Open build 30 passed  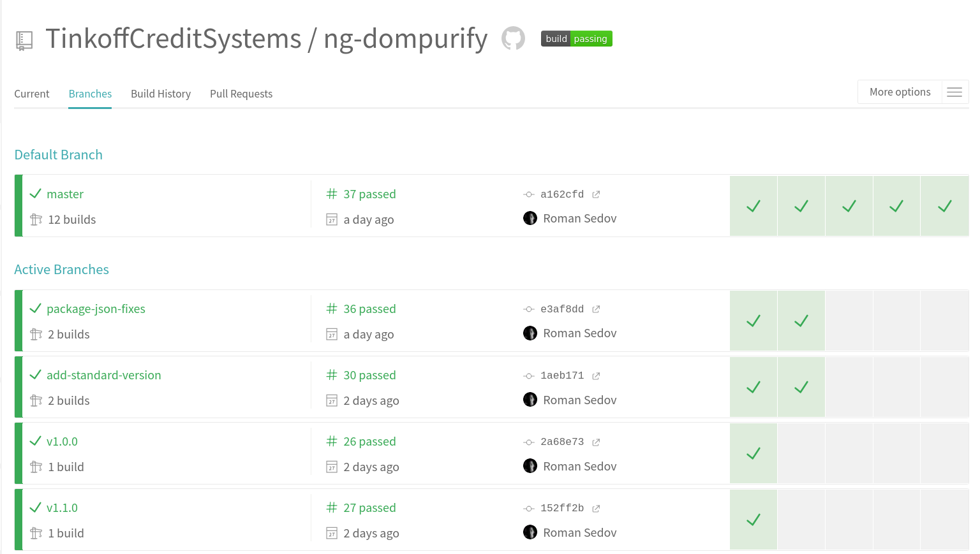click(369, 375)
